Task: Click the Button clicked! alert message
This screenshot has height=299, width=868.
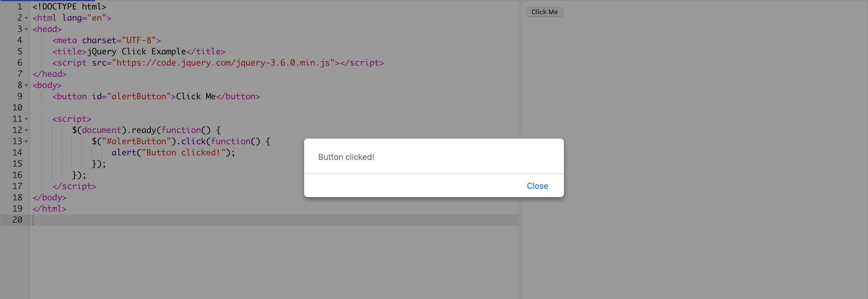Action: click(x=346, y=157)
